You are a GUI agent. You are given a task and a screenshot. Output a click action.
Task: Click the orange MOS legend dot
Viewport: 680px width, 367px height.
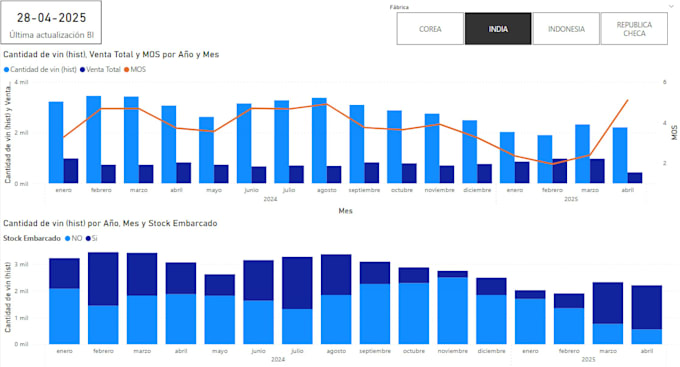127,69
